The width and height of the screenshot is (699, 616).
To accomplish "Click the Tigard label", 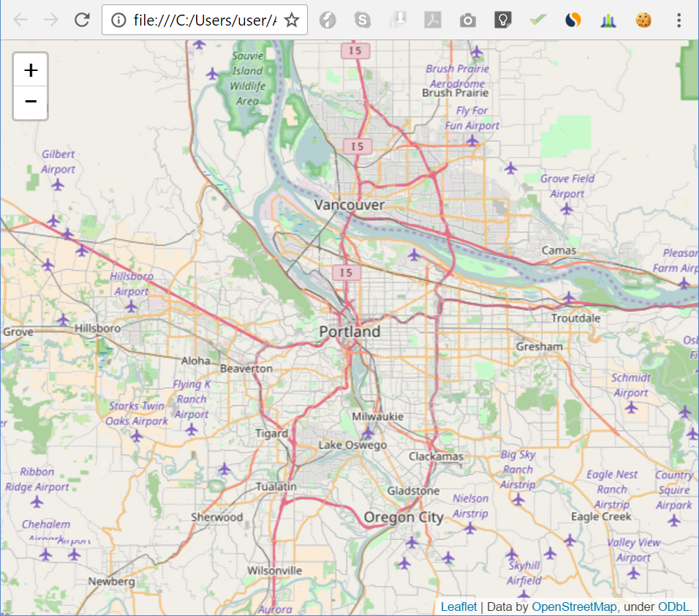I will coord(271,434).
